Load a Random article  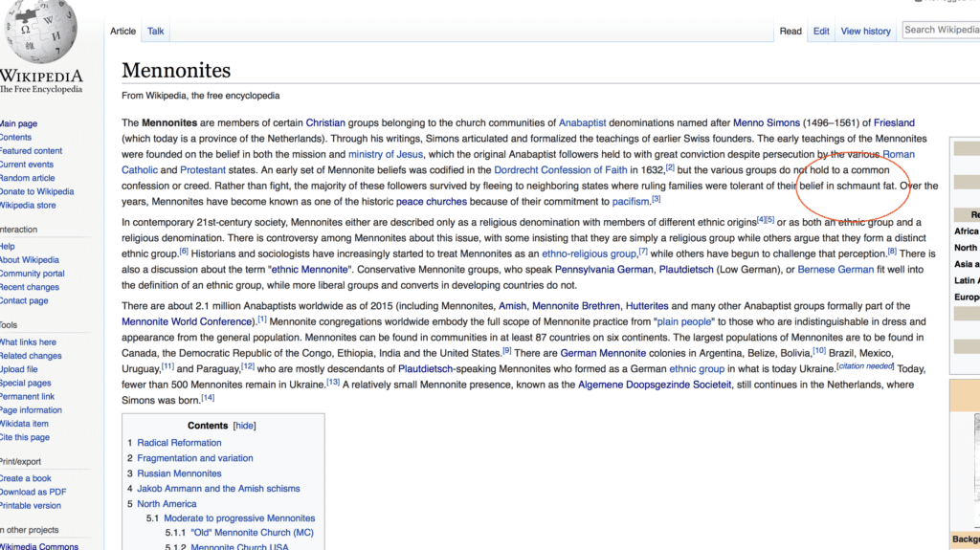point(27,178)
